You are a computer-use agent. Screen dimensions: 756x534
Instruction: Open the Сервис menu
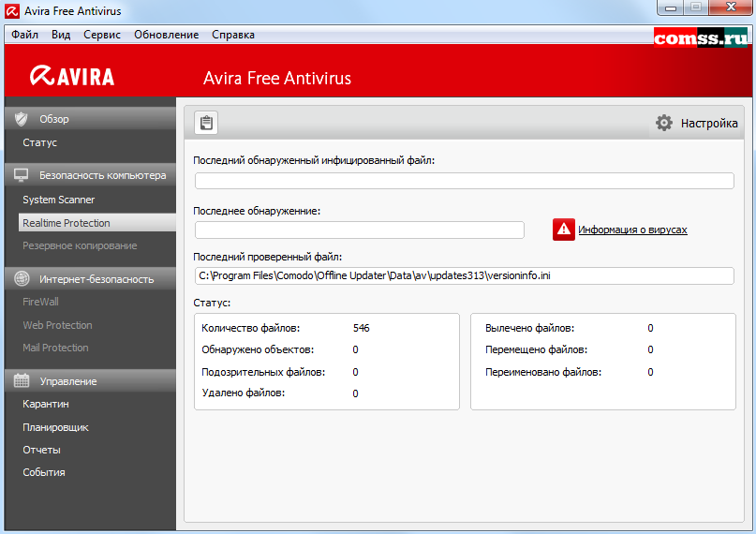[x=102, y=35]
